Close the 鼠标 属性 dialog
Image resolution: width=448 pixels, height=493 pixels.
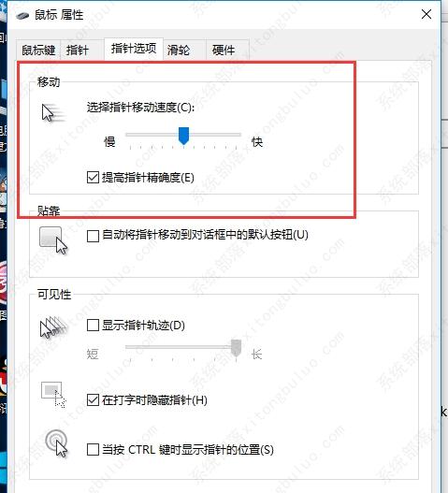[x=426, y=14]
